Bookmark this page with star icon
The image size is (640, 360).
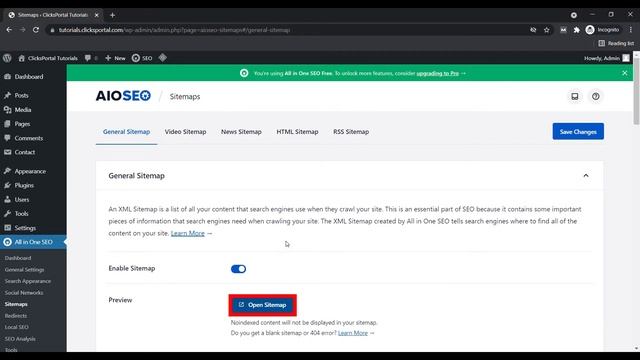pyautogui.click(x=547, y=30)
